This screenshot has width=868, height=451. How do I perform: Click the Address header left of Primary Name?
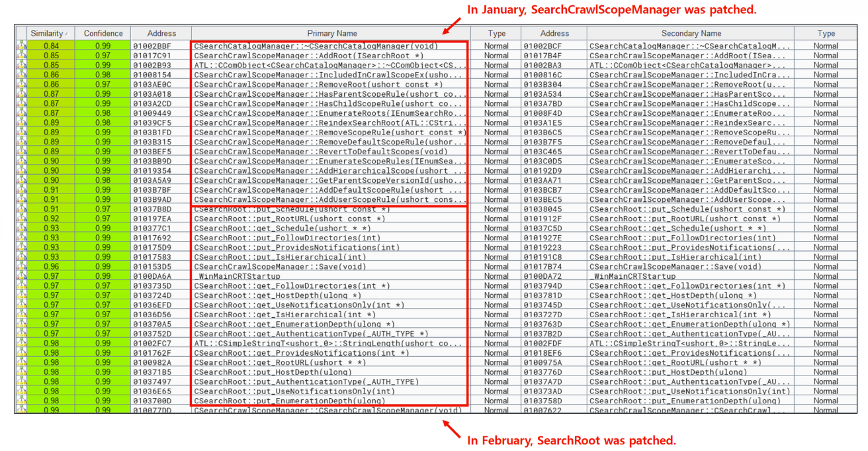(x=161, y=33)
